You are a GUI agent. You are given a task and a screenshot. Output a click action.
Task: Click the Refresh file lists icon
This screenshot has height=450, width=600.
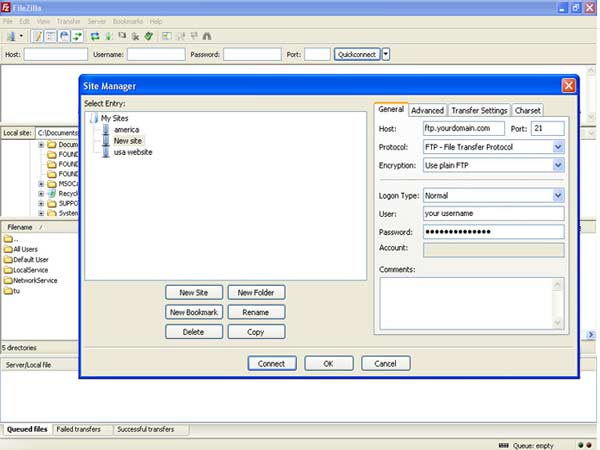pos(95,36)
